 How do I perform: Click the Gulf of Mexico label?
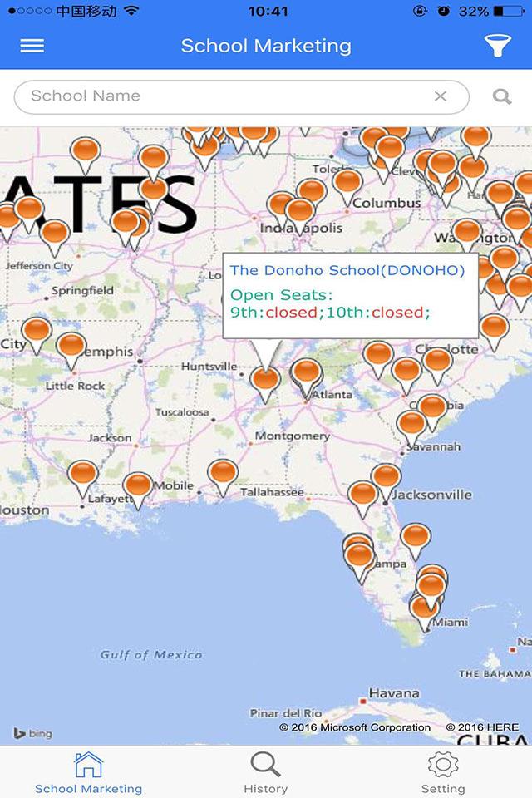(x=151, y=654)
